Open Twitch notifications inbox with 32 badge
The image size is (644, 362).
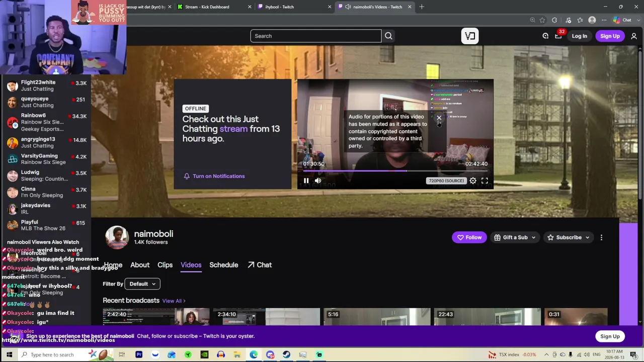tap(558, 36)
